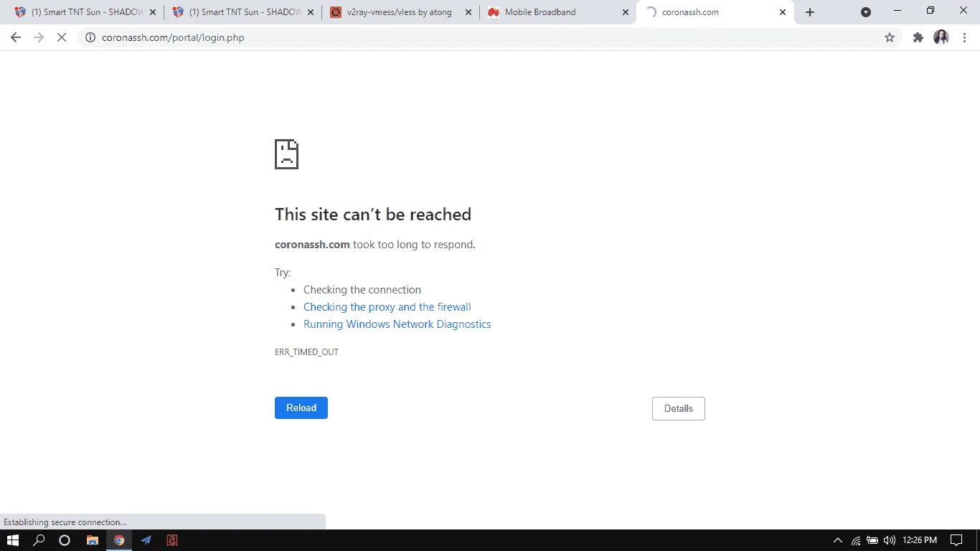Screen dimensions: 980x551
Task: Close the first Smart TNT Sun tab
Action: [152, 12]
